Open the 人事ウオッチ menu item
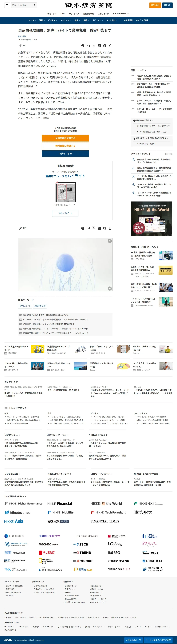The width and height of the screenshot is (177, 644). tap(104, 14)
